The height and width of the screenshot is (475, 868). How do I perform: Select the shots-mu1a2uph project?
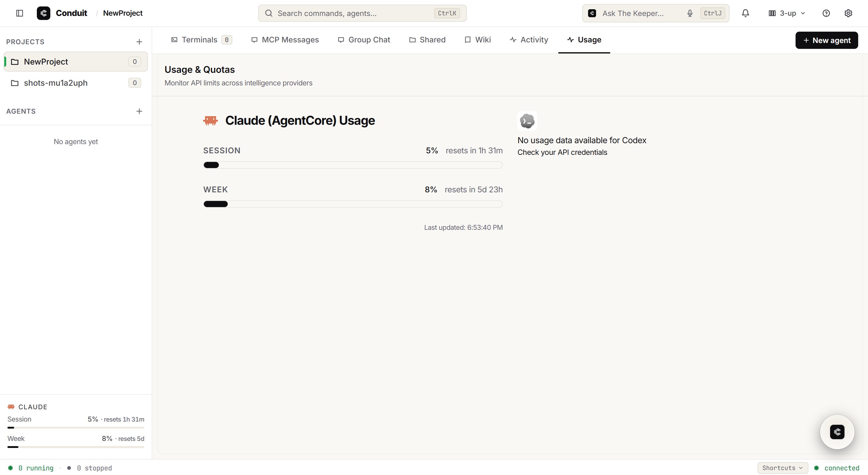click(x=76, y=83)
